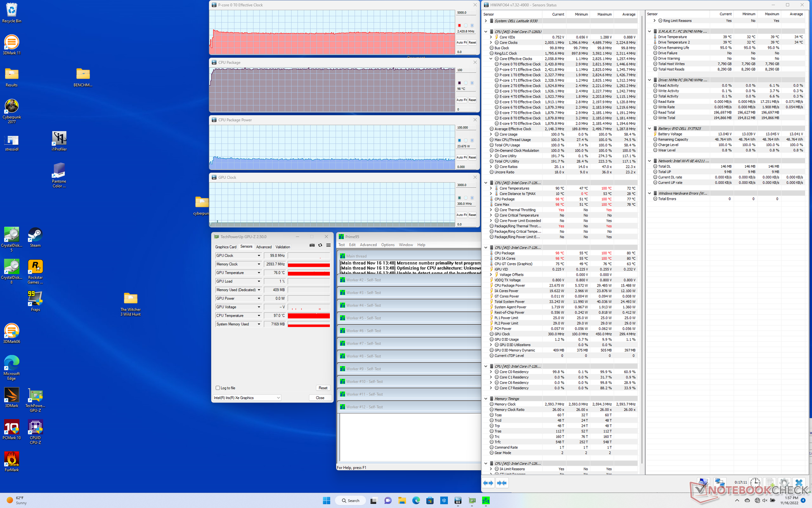Open CPU Temperature sensor dropdown in GPU-Z
Viewport: 812px width, 508px height.
pos(259,315)
